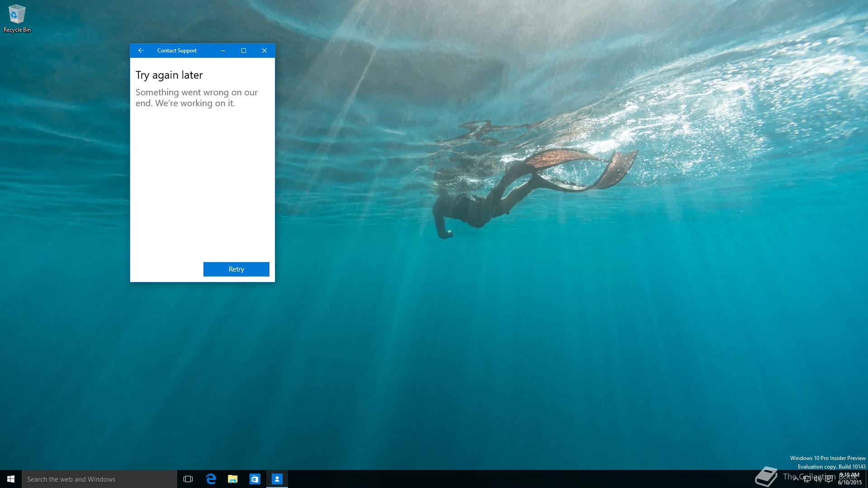Click the Search the web and Windows box
This screenshot has height=488, width=868.
pyautogui.click(x=99, y=479)
